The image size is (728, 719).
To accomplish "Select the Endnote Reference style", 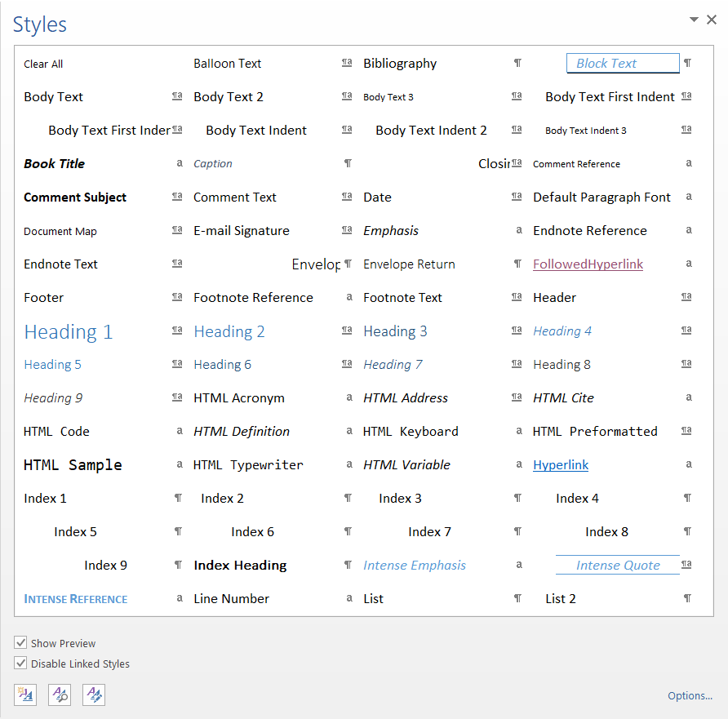I will click(x=589, y=231).
